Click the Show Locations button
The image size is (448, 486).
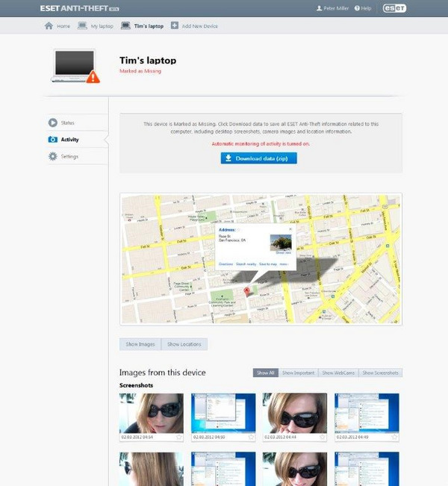[184, 344]
